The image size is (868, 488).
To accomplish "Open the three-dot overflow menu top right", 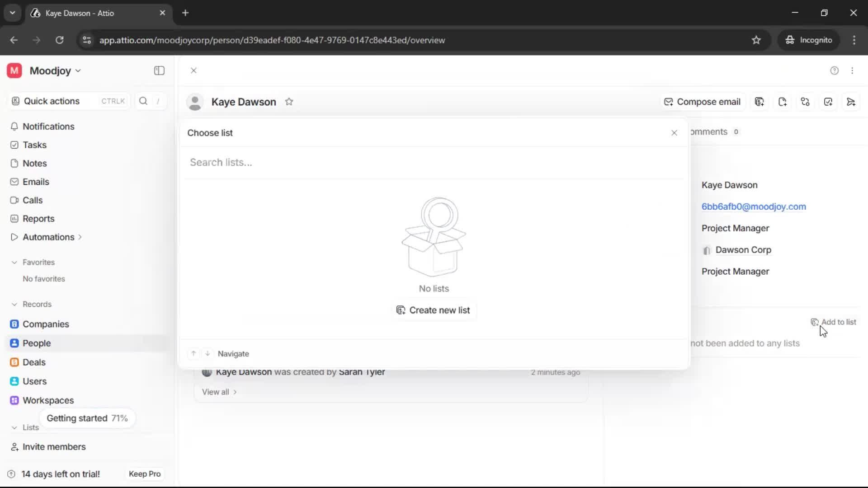I will tap(853, 71).
